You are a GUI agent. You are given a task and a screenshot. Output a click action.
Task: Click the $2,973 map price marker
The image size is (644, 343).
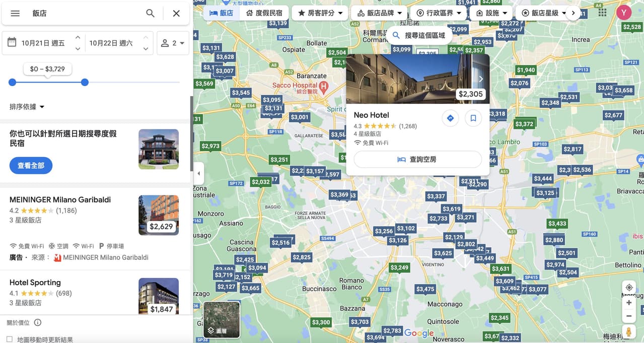[x=210, y=146]
